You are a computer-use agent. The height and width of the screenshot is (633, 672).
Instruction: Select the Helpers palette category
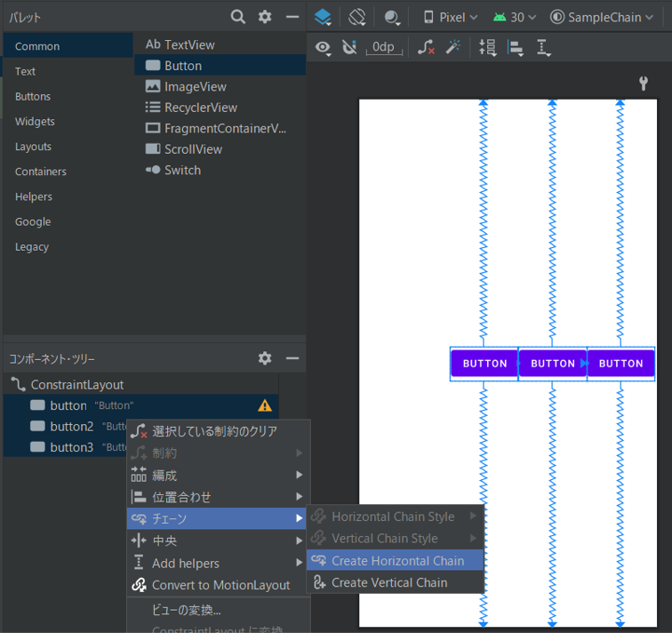coord(68,196)
